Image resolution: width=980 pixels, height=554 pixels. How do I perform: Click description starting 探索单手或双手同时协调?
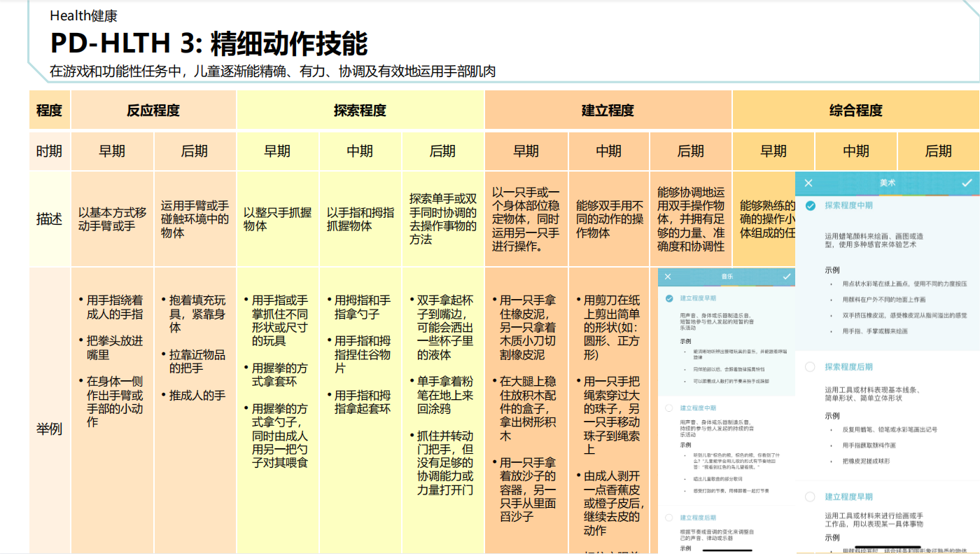pyautogui.click(x=443, y=219)
